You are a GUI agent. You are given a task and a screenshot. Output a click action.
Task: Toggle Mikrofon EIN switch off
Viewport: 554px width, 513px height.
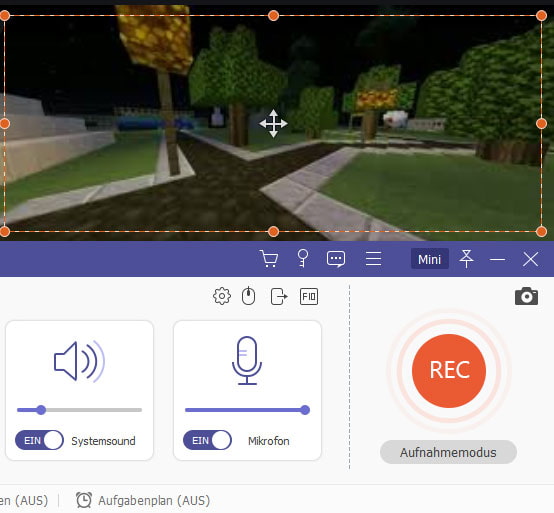207,440
